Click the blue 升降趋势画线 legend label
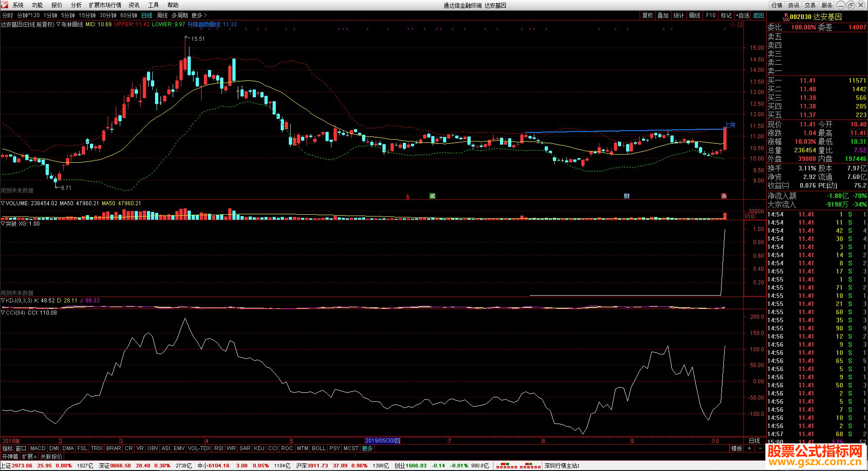 coord(204,24)
